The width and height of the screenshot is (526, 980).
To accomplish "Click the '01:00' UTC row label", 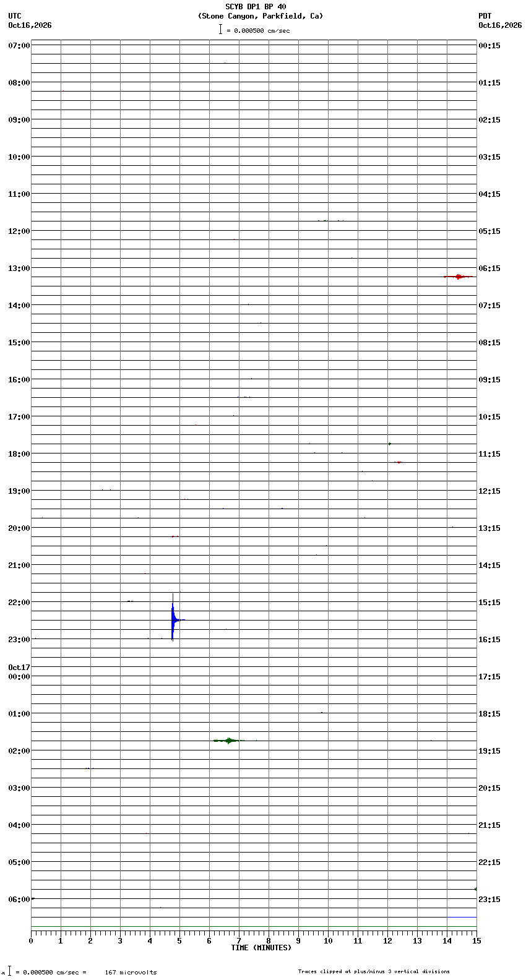I will point(19,714).
